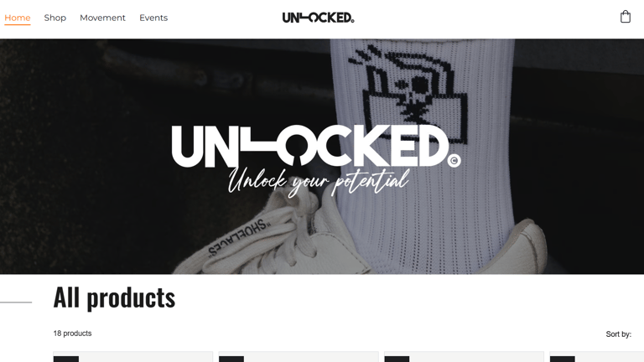644x362 pixels.
Task: Open the second product card
Action: 299,357
